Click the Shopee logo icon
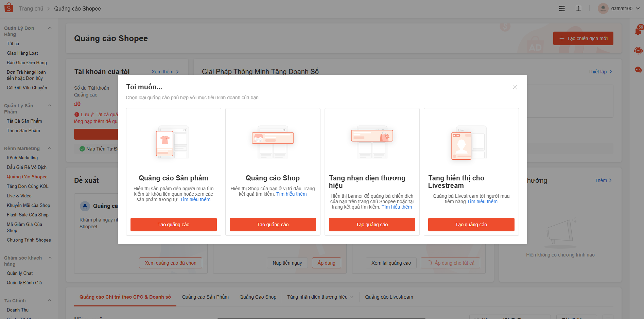Viewport: 644px width, 319px height. click(8, 7)
